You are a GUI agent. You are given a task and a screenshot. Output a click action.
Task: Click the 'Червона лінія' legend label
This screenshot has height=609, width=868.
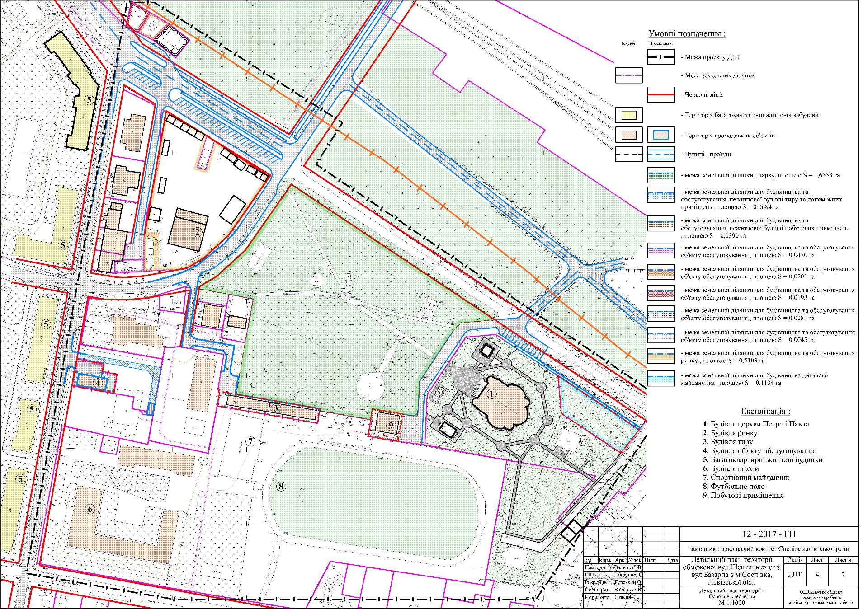point(704,95)
